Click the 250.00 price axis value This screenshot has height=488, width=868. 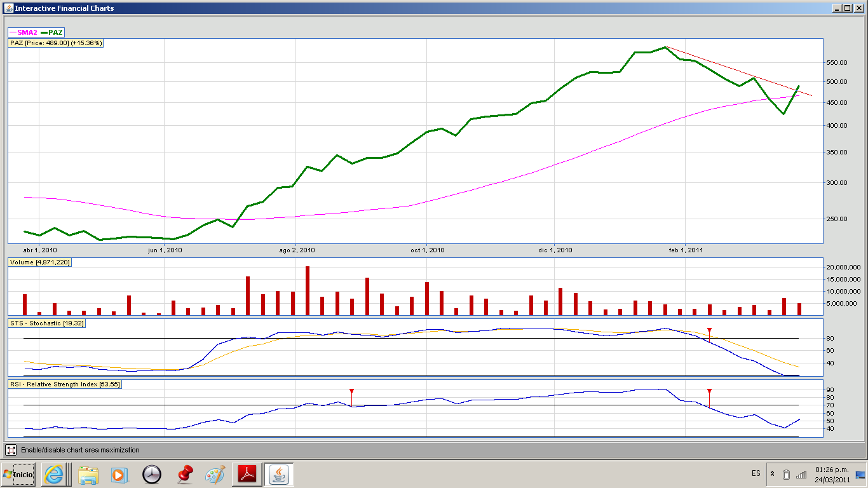pyautogui.click(x=837, y=219)
